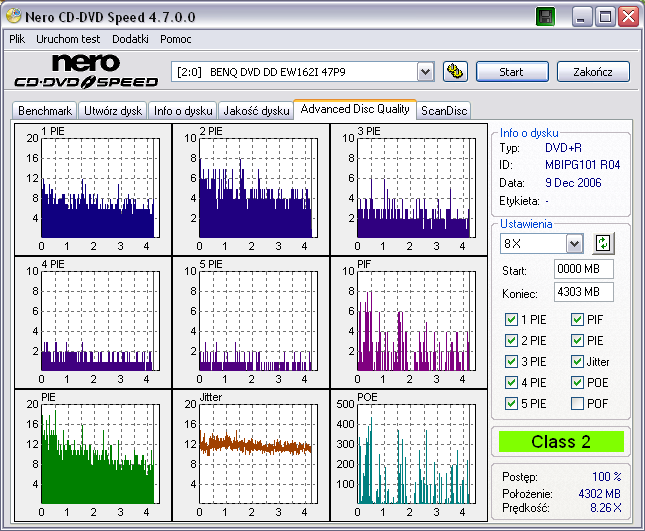645x531 pixels.
Task: Click the Koniec 4303 MB field
Action: tap(584, 292)
